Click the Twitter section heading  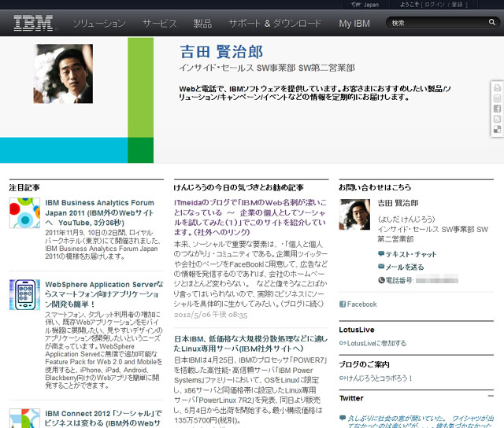tap(351, 398)
